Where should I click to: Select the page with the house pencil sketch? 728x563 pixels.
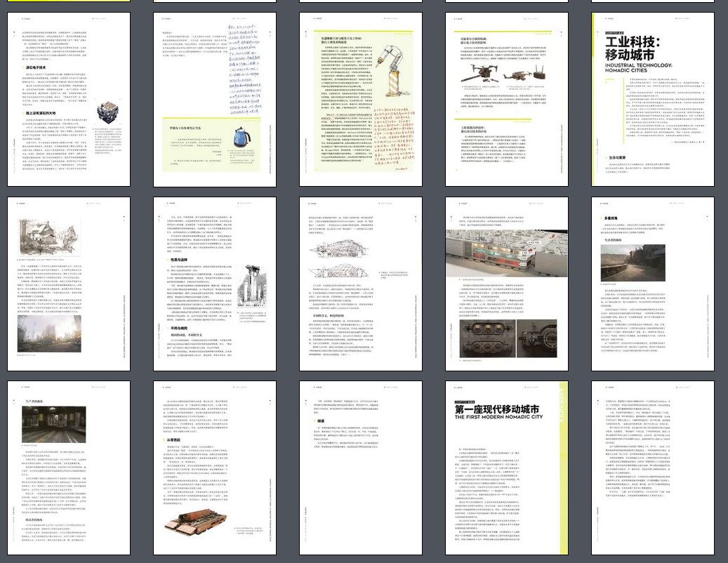(69, 284)
